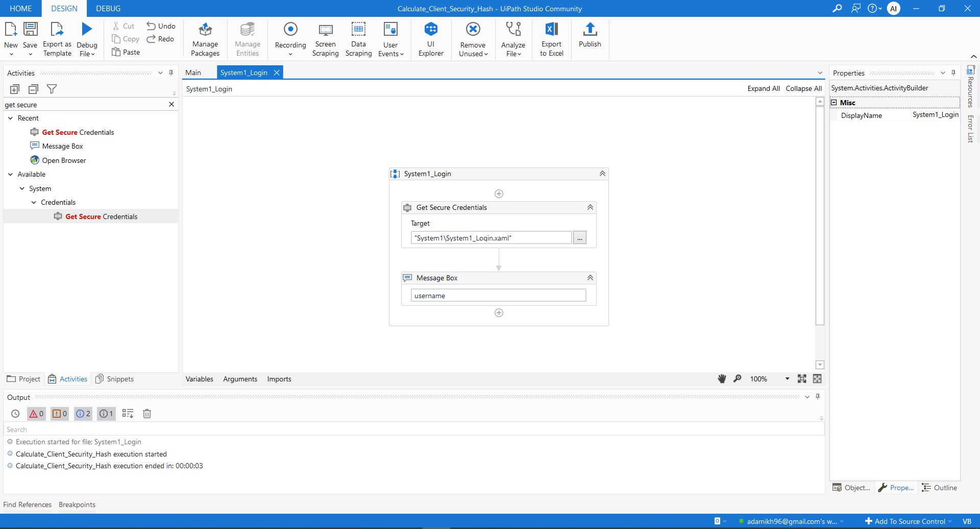This screenshot has height=529, width=980.
Task: Click the output auto-scroll list icon
Action: pos(128,414)
